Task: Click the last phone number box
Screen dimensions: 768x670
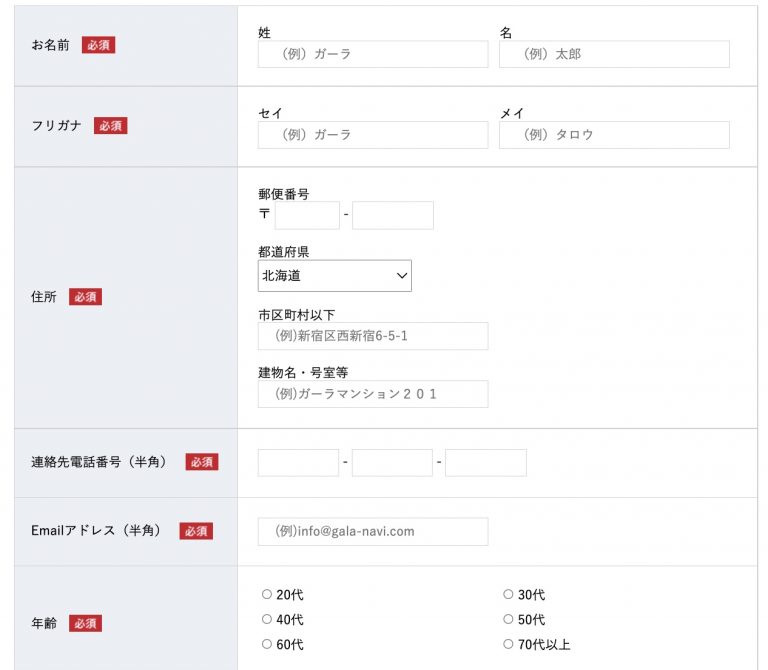Action: [485, 463]
